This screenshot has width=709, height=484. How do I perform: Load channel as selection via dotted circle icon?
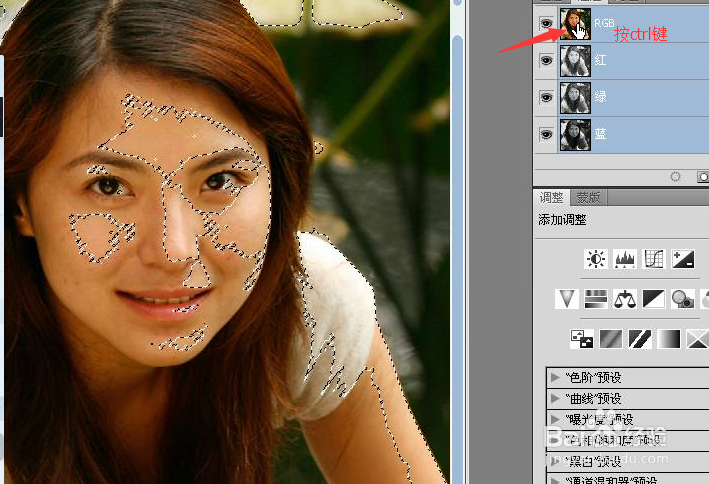[x=676, y=176]
